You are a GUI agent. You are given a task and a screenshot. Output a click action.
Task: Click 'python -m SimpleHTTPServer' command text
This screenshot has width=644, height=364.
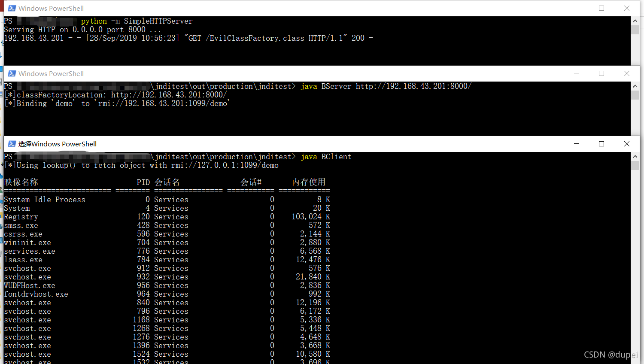[137, 21]
